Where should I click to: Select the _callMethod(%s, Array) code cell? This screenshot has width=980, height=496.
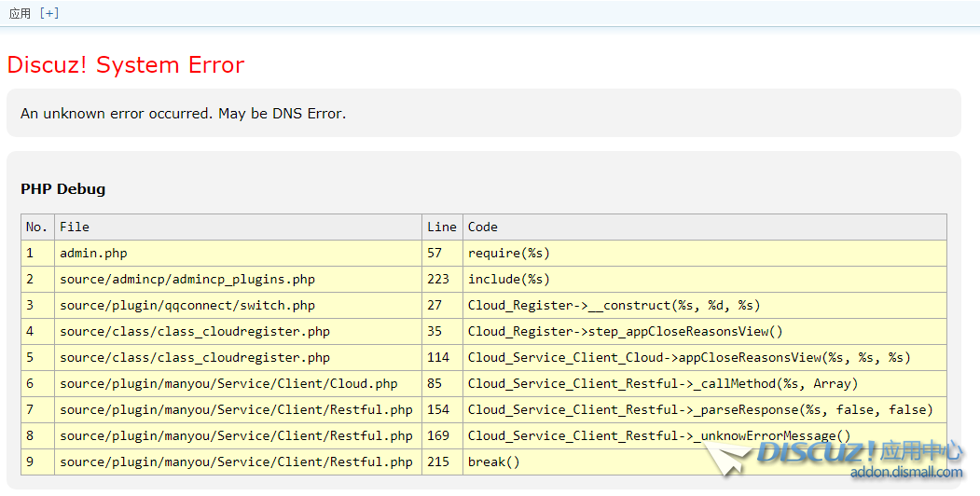(705, 383)
